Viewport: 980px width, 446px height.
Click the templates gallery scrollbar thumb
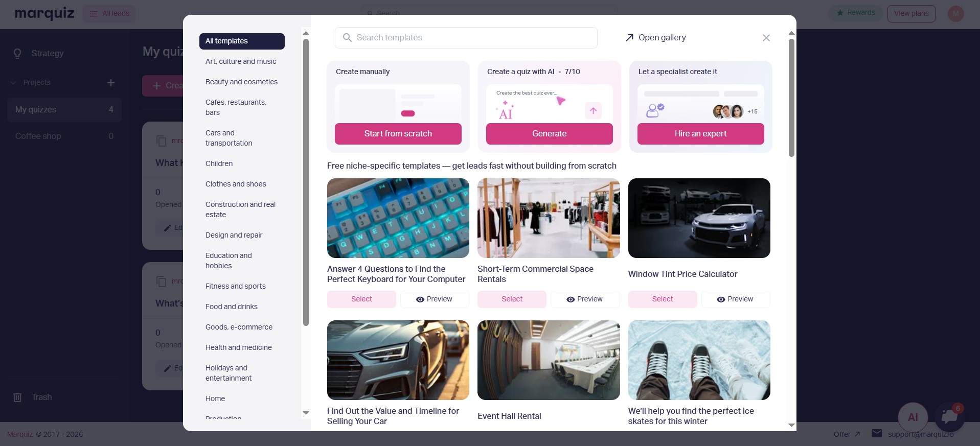point(791,97)
